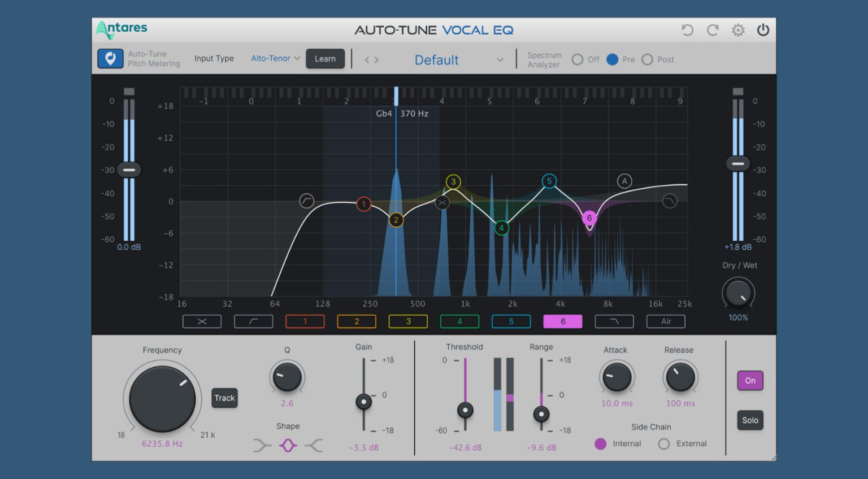
Task: Go to next preset arrow
Action: [376, 60]
